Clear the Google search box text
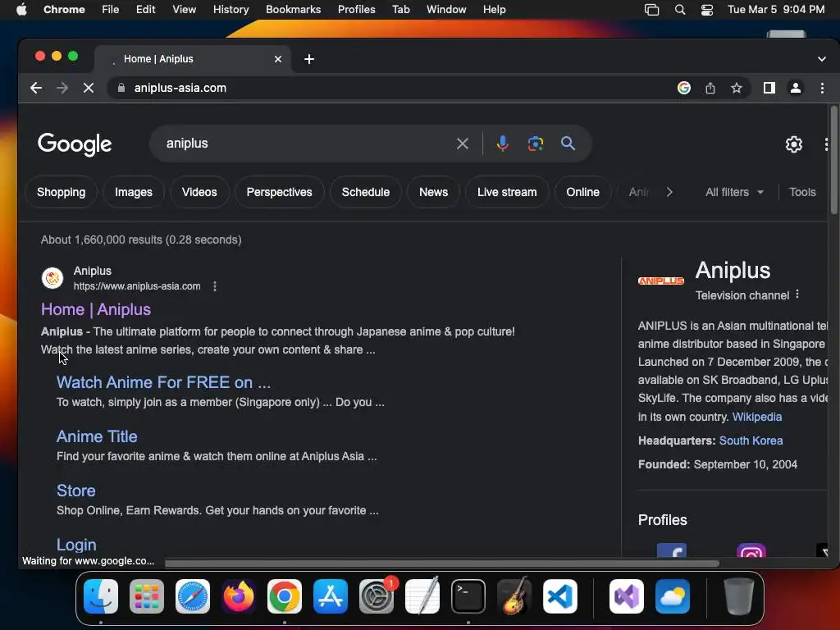This screenshot has height=630, width=840. (x=463, y=144)
